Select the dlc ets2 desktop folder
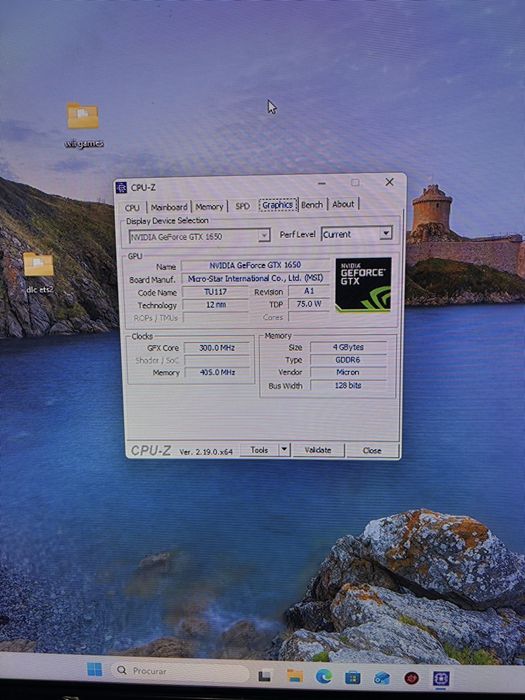525x700 pixels. tap(39, 273)
